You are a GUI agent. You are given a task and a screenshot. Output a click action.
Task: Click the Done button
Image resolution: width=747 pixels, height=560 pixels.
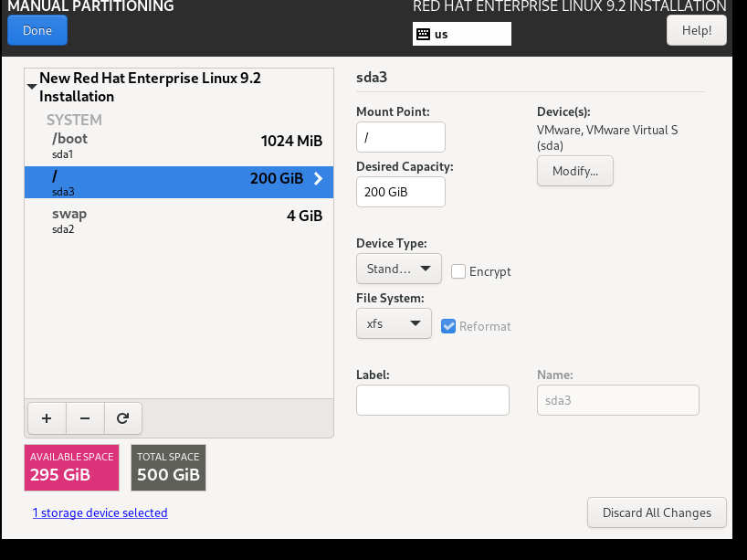(x=37, y=30)
